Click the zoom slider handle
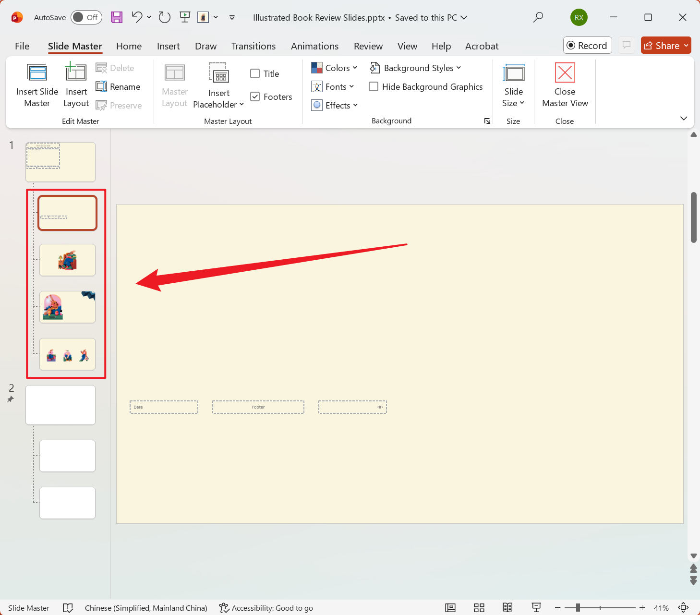 tap(578, 608)
